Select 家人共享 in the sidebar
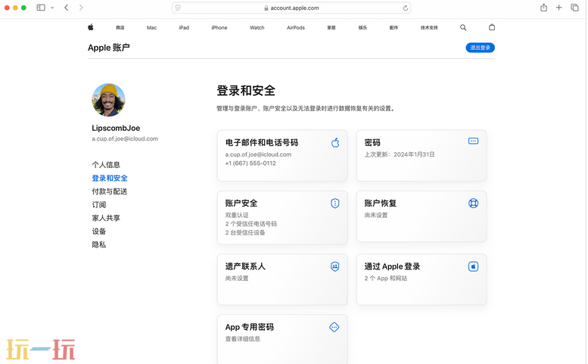Viewport: 588px width, 364px height. [106, 218]
